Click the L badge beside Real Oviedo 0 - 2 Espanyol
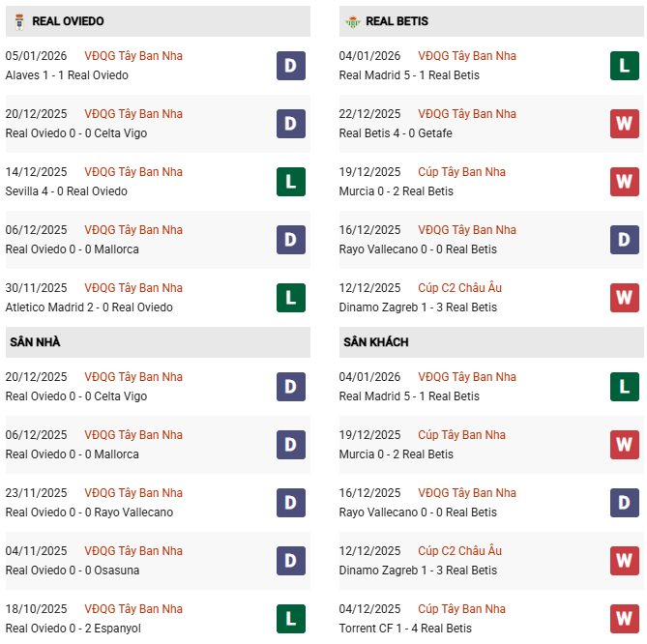The width and height of the screenshot is (647, 644). click(x=291, y=619)
